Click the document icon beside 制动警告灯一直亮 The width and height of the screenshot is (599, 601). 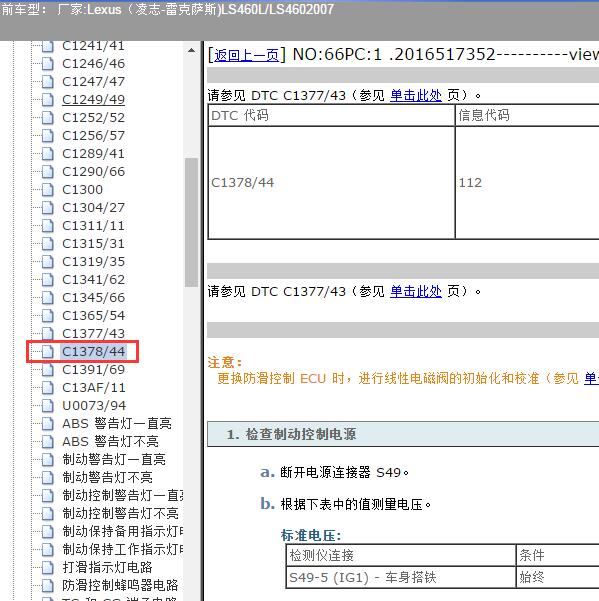tap(48, 460)
